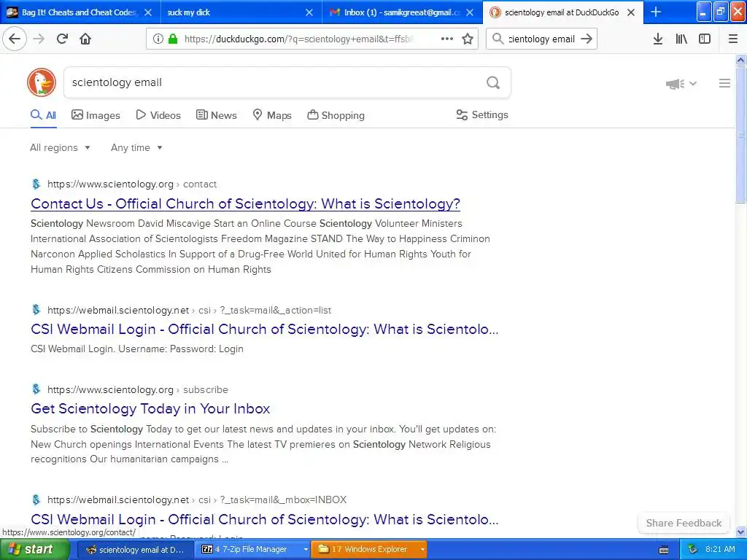This screenshot has height=560, width=747.
Task: Open the Downloads panel
Action: [x=658, y=39]
